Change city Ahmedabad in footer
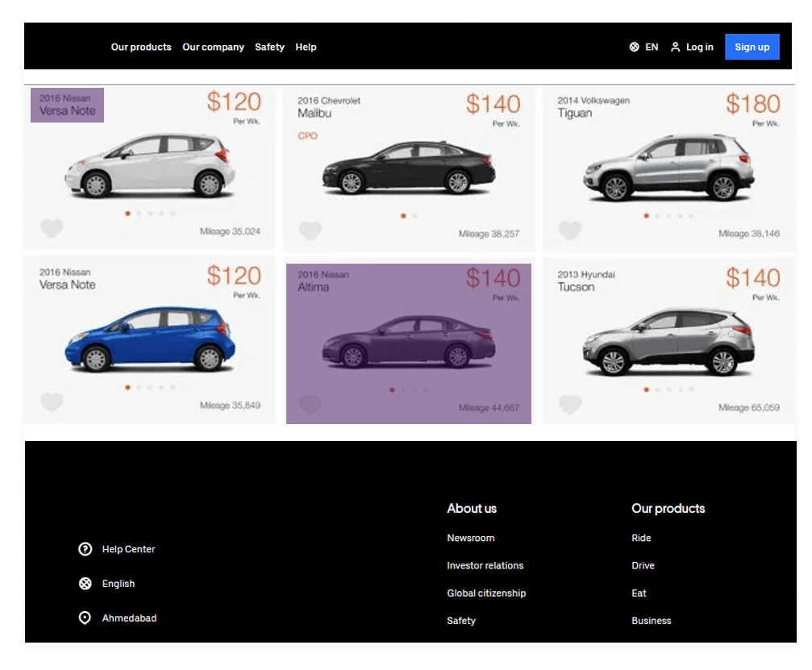This screenshot has width=812, height=670. pyautogui.click(x=129, y=618)
